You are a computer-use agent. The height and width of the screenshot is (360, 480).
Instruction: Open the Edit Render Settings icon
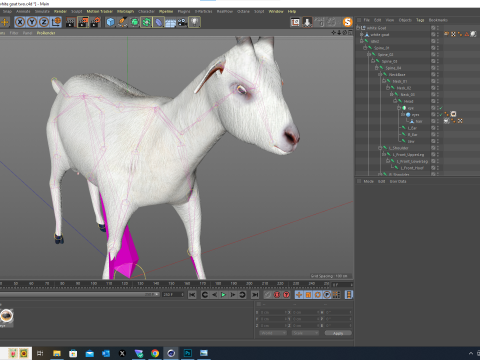click(x=95, y=22)
